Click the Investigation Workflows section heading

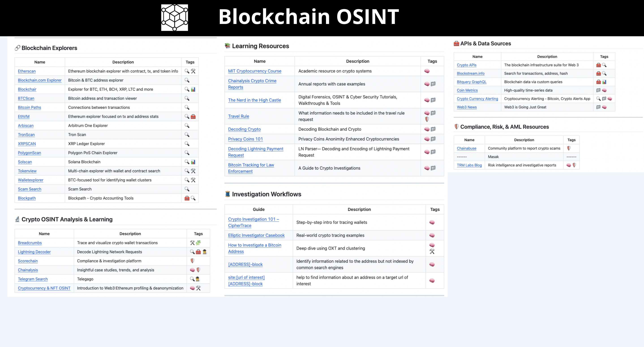point(266,194)
